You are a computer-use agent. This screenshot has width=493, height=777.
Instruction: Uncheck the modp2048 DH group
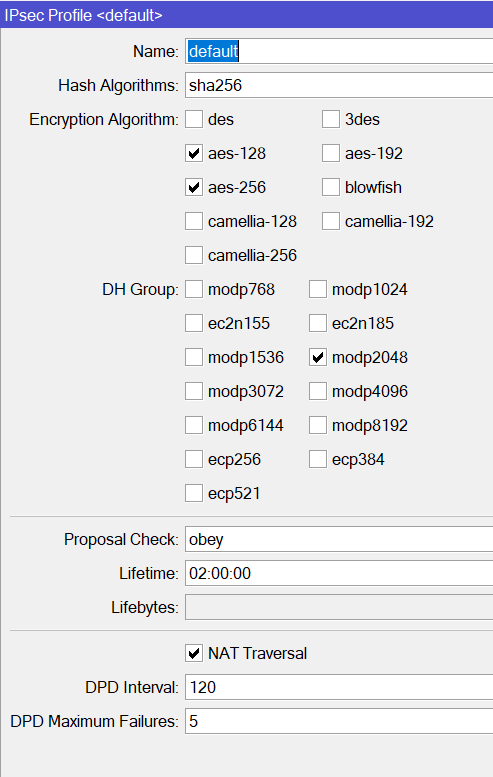318,357
